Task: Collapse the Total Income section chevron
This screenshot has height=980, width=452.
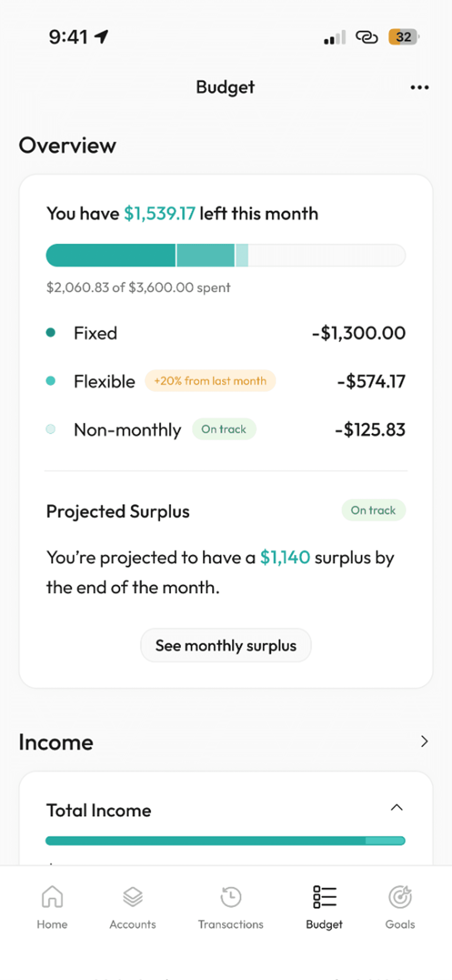Action: (x=397, y=807)
